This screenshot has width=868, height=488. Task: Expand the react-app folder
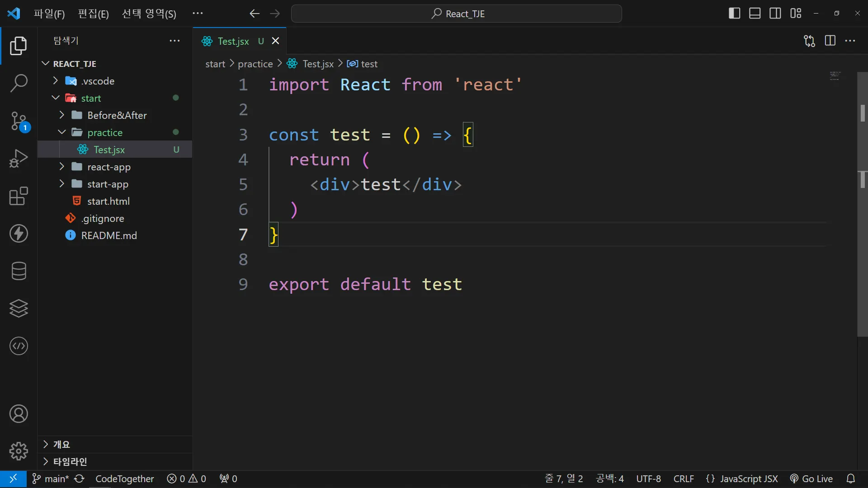pyautogui.click(x=108, y=167)
